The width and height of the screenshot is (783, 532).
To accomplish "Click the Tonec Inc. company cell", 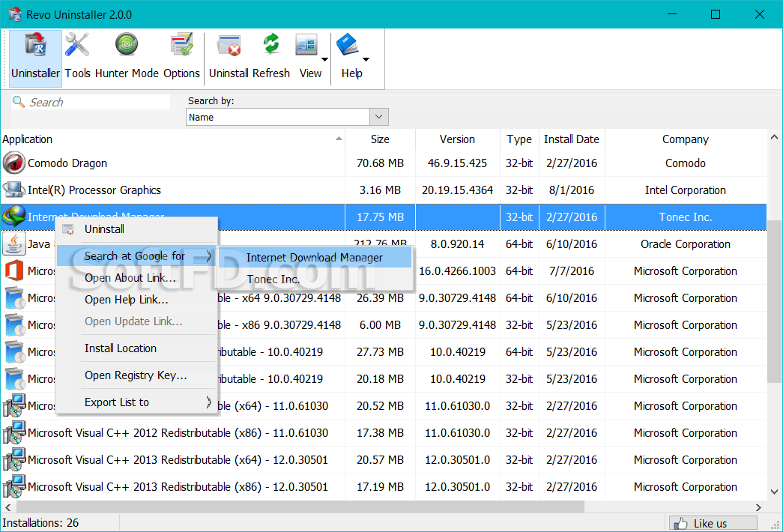I will (x=686, y=217).
